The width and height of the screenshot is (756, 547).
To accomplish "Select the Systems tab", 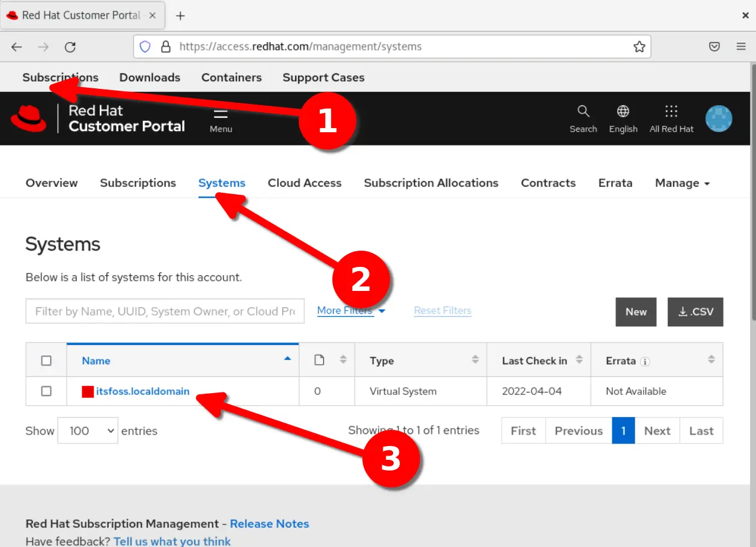I will point(222,183).
